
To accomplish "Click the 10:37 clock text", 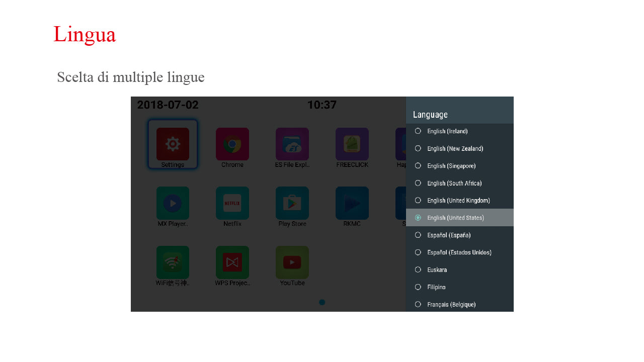I will (322, 105).
